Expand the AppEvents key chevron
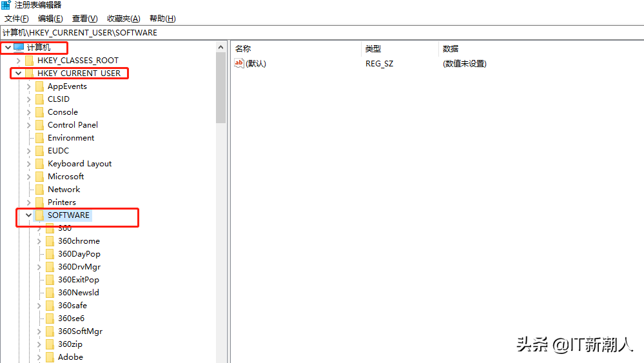Viewport: 644px width, 363px height. coord(29,86)
